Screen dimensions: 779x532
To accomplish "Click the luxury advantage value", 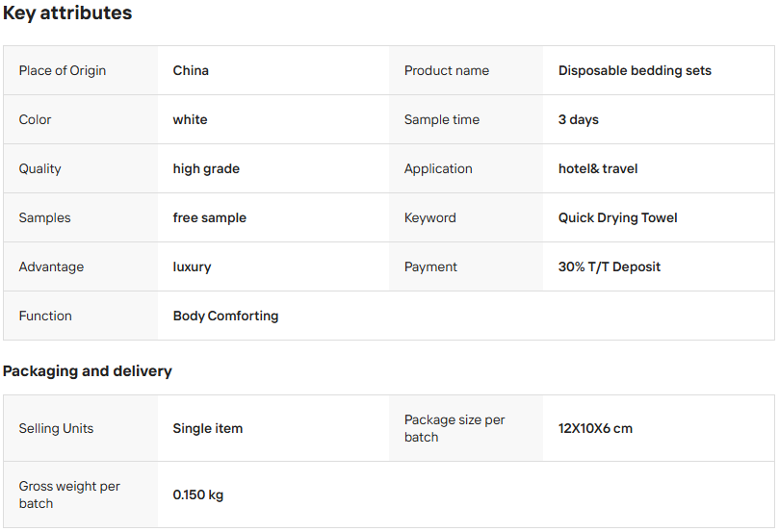I will 192,266.
